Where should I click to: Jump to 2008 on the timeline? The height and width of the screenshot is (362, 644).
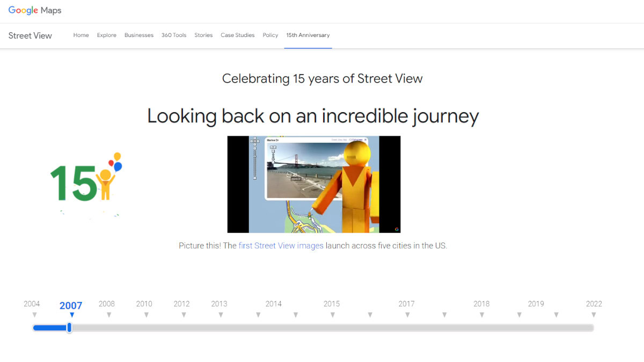click(x=107, y=304)
